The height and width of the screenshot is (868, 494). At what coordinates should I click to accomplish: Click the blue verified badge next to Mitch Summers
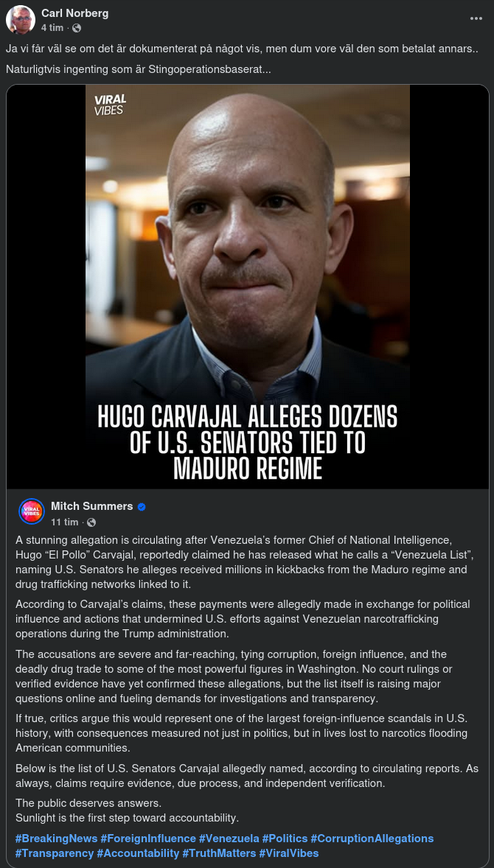tap(142, 506)
